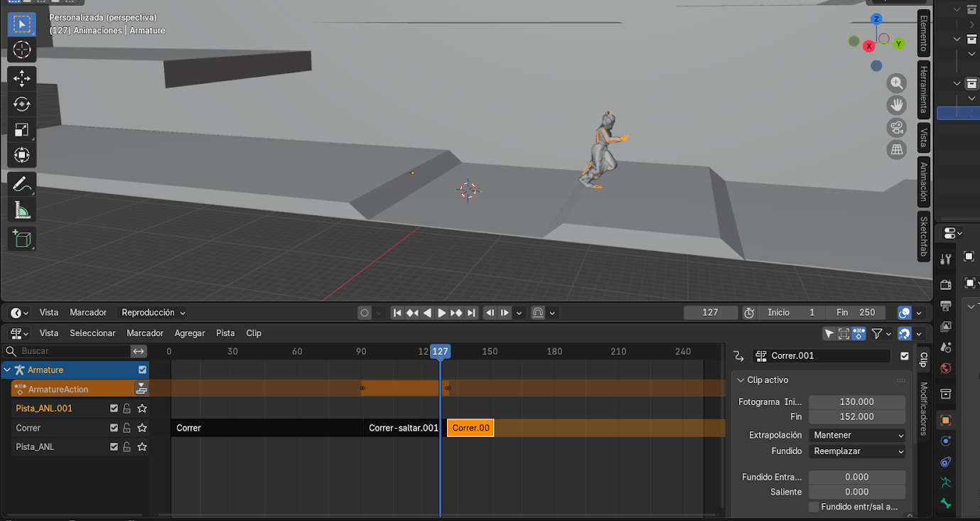Select the Correr-saltar.001 strip
Screen dimensions: 980x521
[x=403, y=428]
